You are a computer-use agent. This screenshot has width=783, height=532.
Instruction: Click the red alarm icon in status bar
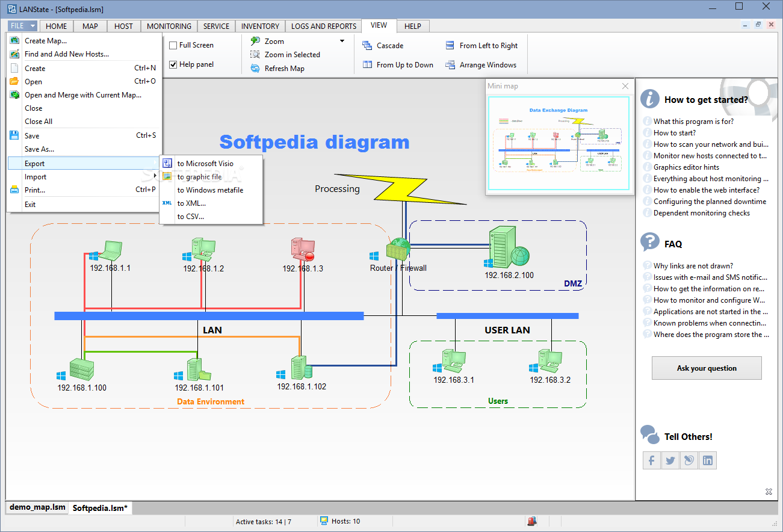532,521
